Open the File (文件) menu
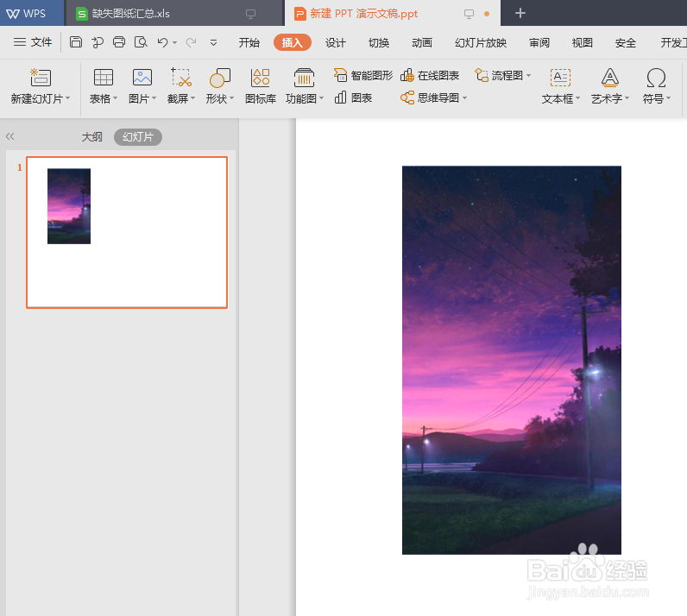The image size is (687, 616). click(x=33, y=42)
